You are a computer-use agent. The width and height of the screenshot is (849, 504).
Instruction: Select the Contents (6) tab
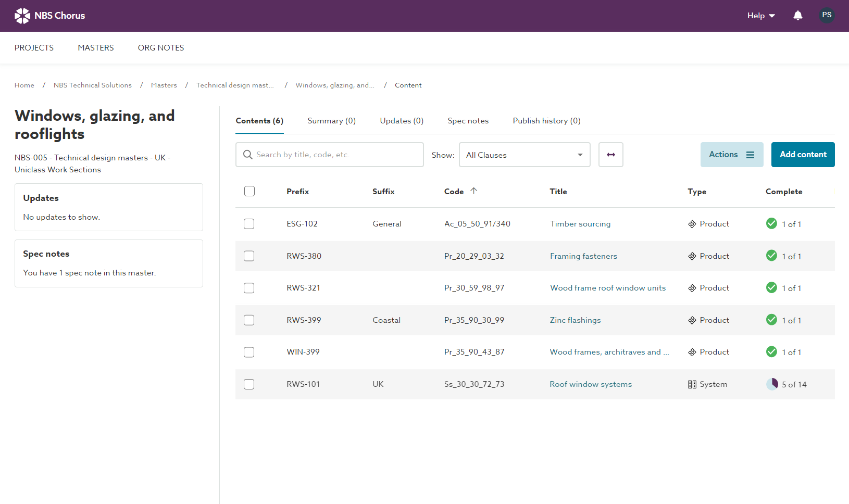(259, 121)
